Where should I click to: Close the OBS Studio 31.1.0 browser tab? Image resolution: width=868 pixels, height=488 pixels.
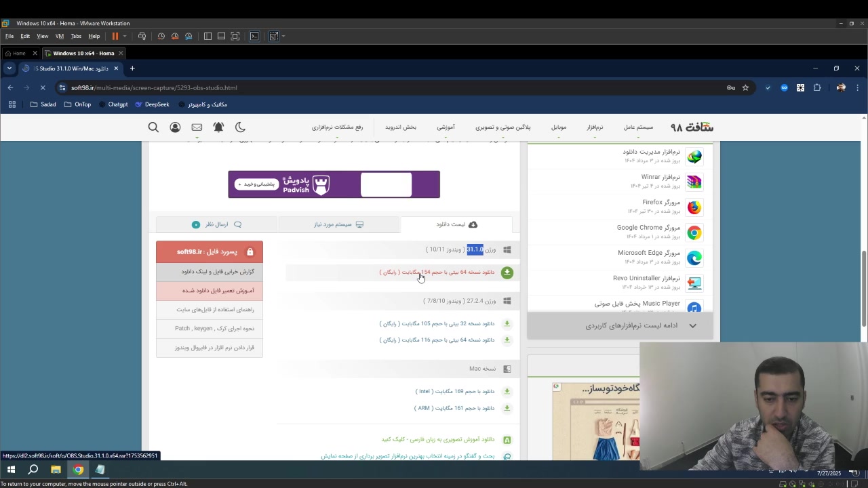pos(116,68)
